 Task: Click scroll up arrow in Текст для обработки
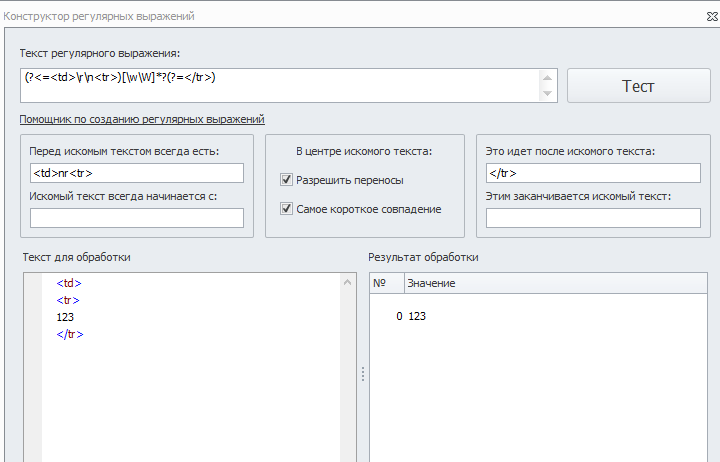click(x=348, y=282)
